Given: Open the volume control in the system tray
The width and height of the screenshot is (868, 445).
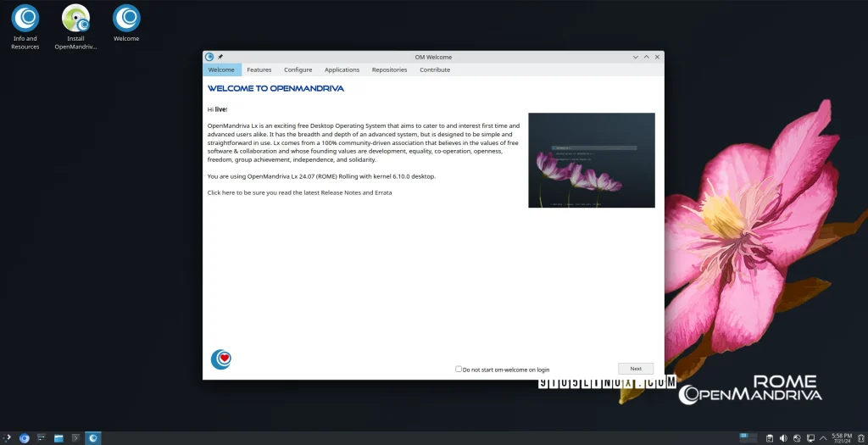Looking at the screenshot, I should pos(783,438).
